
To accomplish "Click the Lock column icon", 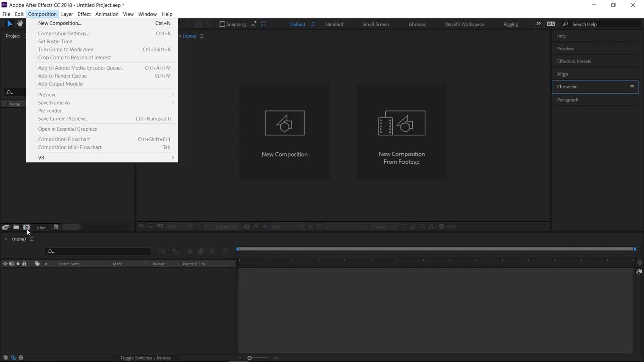I will [x=24, y=264].
